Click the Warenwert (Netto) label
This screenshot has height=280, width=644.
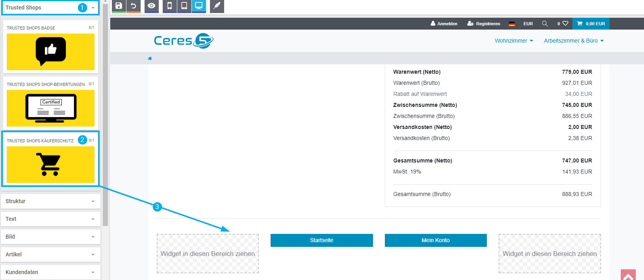[x=417, y=72]
